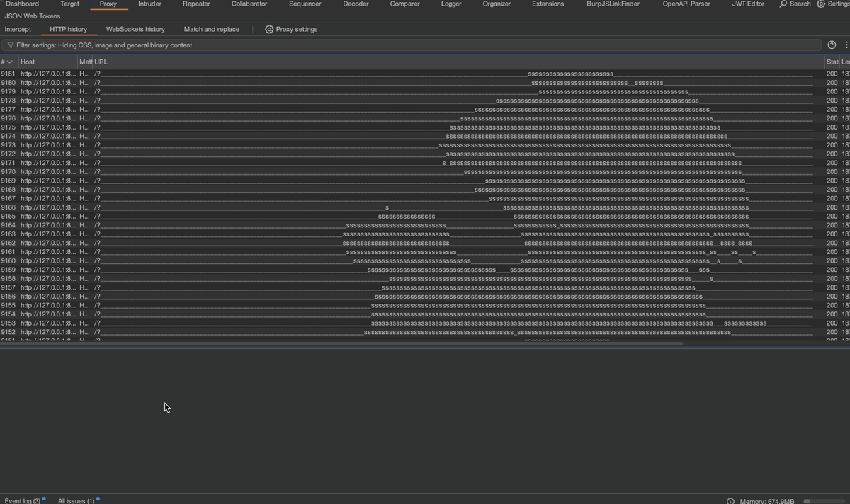Open the Intruder tab
Viewport: 850px width, 504px height.
[x=149, y=4]
